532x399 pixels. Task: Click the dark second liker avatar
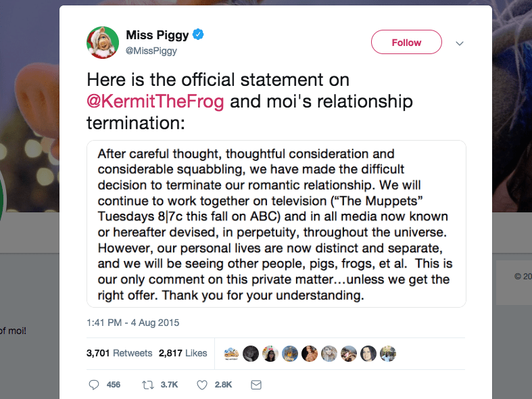[x=251, y=354]
